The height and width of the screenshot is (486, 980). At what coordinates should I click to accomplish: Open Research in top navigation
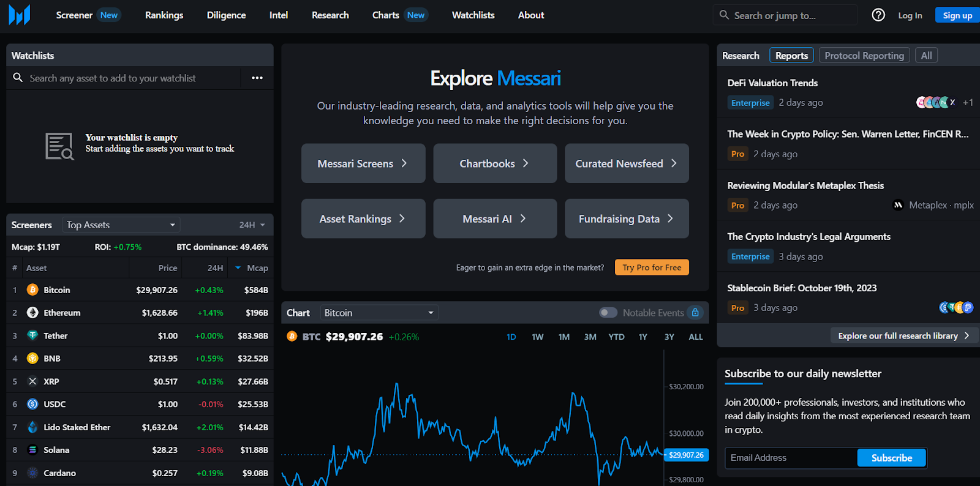coord(330,15)
